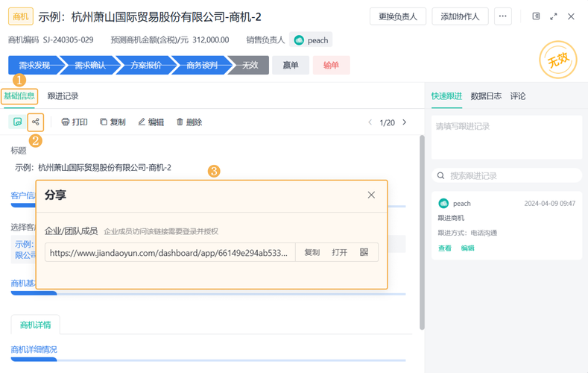Click the share icon in toolbar
The height and width of the screenshot is (373, 588).
click(36, 122)
